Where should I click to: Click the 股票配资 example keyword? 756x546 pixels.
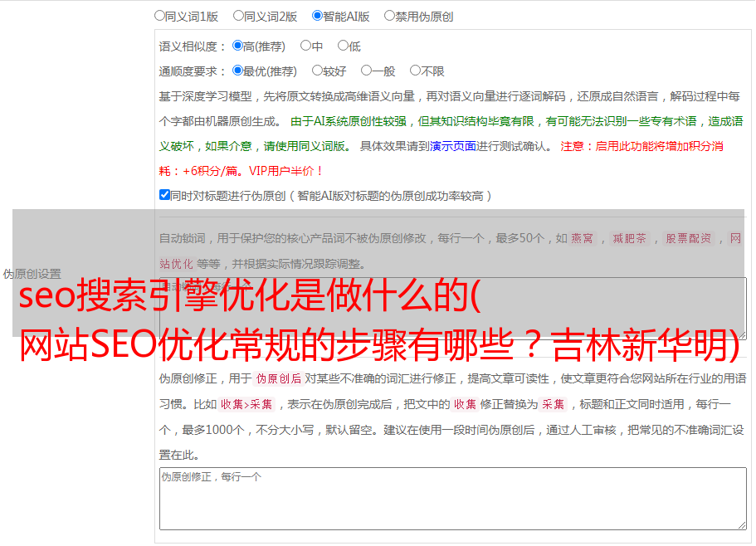(x=689, y=238)
